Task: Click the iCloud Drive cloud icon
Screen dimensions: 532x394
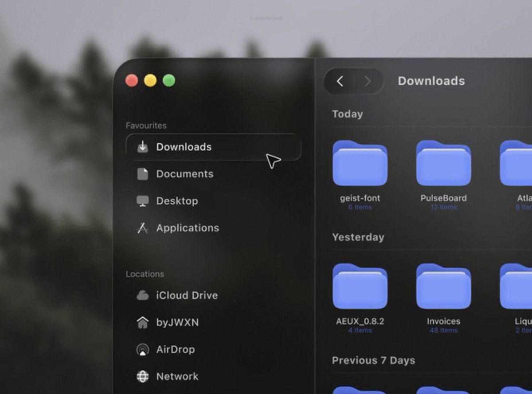Action: (142, 295)
